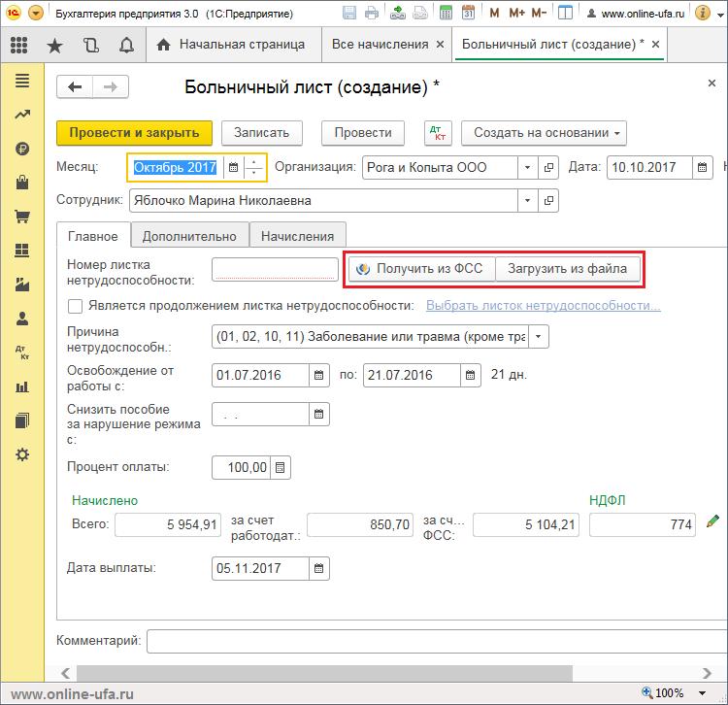728x705 pixels.
Task: Expand the Сотрудник dropdown list
Action: [527, 200]
